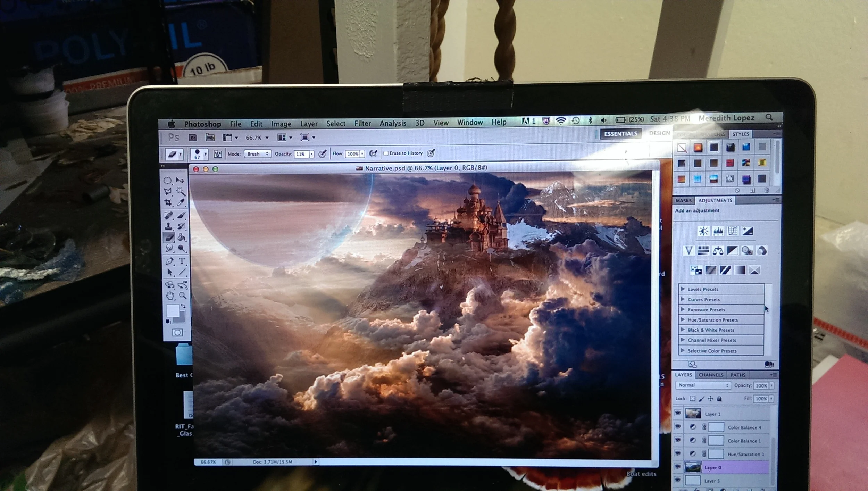Select the Brush tool in the toolbox
The height and width of the screenshot is (491, 868).
point(181,215)
